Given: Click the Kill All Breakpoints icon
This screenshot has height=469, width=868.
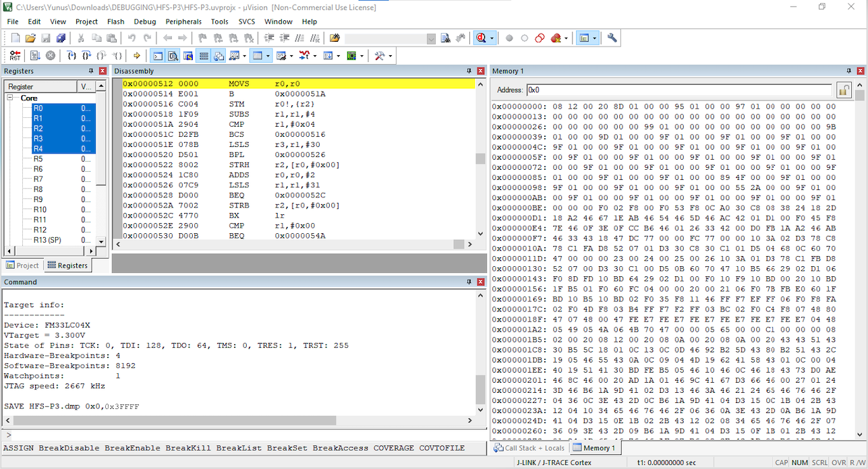Looking at the screenshot, I should [556, 38].
